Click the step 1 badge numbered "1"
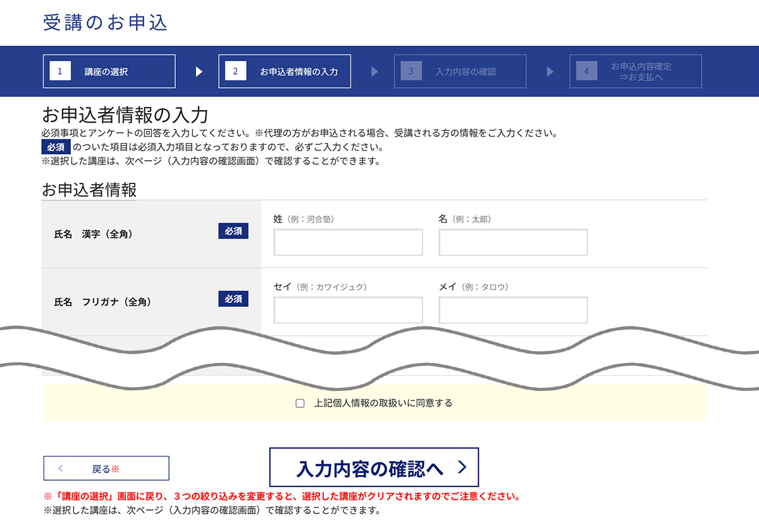Viewport: 759px width, 532px height. 60,71
